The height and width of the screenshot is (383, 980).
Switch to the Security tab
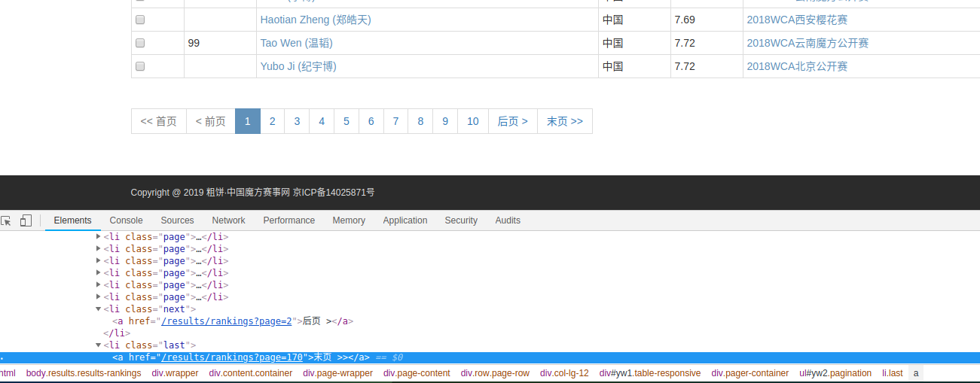click(461, 220)
